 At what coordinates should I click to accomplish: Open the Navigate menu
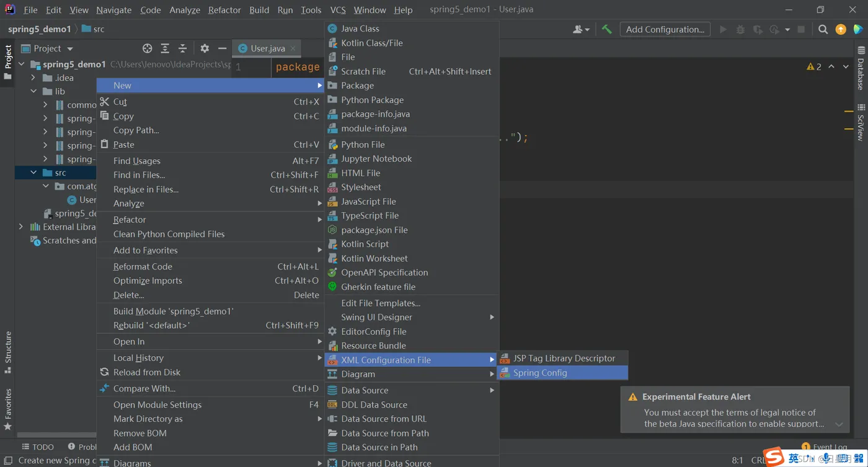[x=114, y=10]
